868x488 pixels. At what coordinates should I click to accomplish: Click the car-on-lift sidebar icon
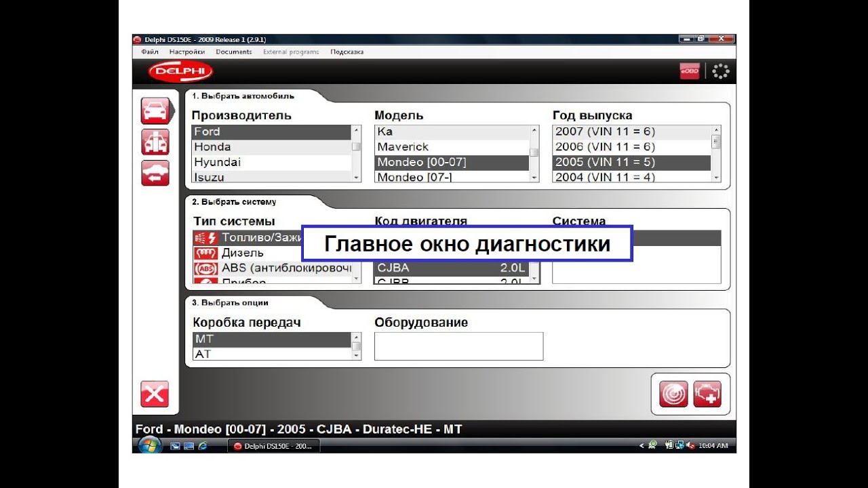(x=155, y=142)
